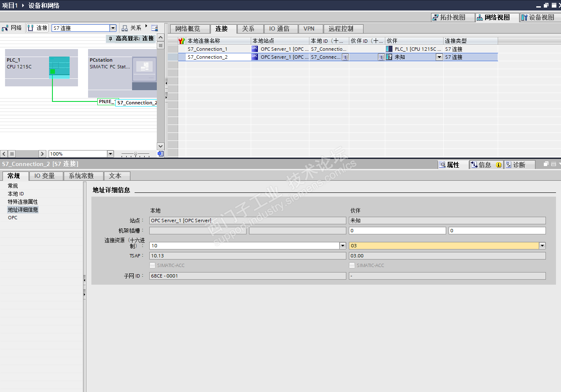
Task: Open the 诊断 (Diagnostics) inspector tab
Action: coord(519,165)
